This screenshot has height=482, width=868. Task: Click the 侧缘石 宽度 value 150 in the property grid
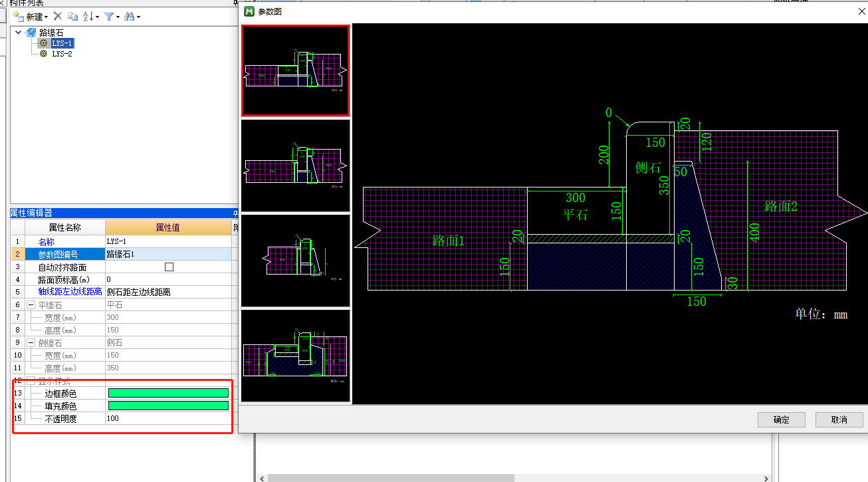pos(168,356)
